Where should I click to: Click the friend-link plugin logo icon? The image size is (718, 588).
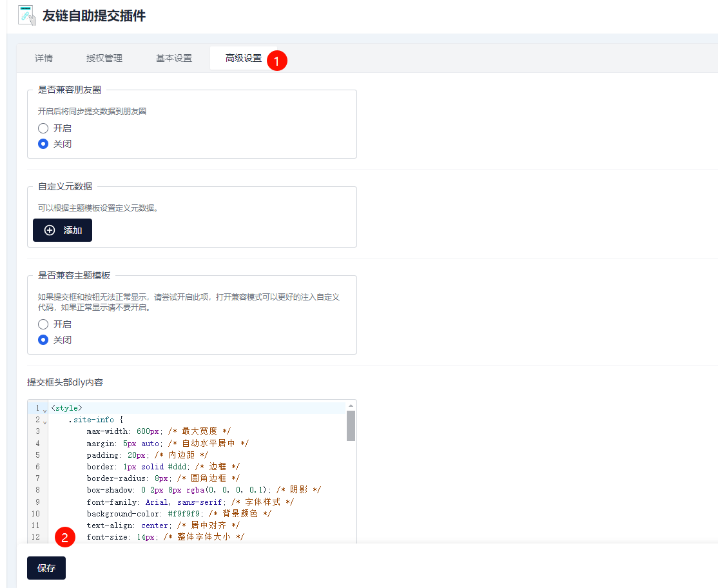tap(26, 15)
